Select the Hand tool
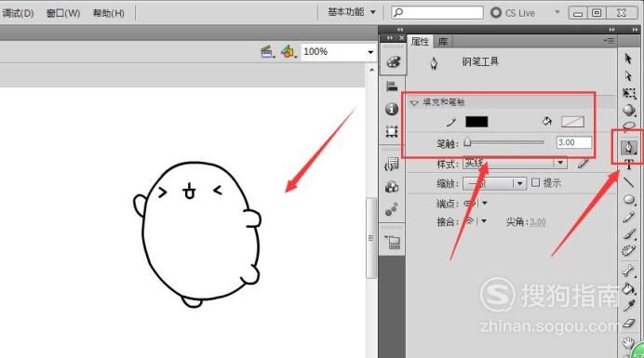This screenshot has width=644, height=358. point(628,342)
